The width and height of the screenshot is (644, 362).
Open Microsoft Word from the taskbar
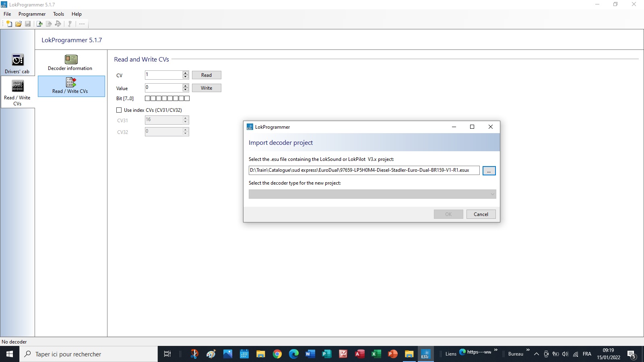point(310,354)
